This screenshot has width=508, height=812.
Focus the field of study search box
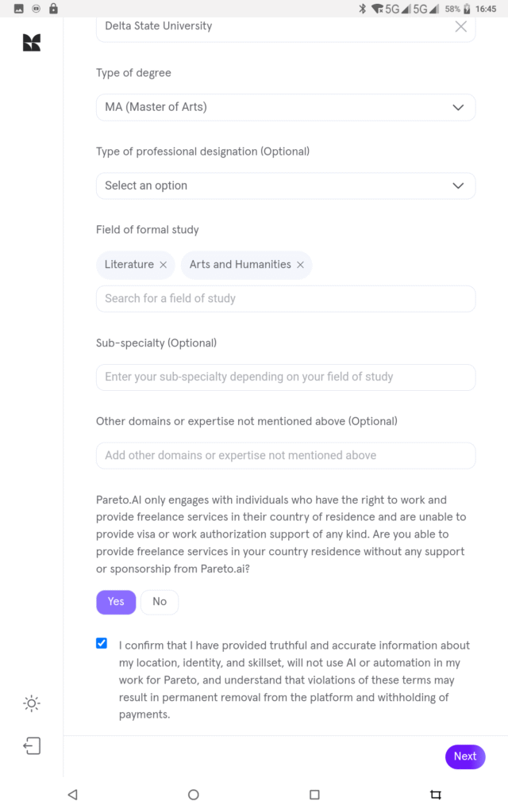tap(286, 299)
